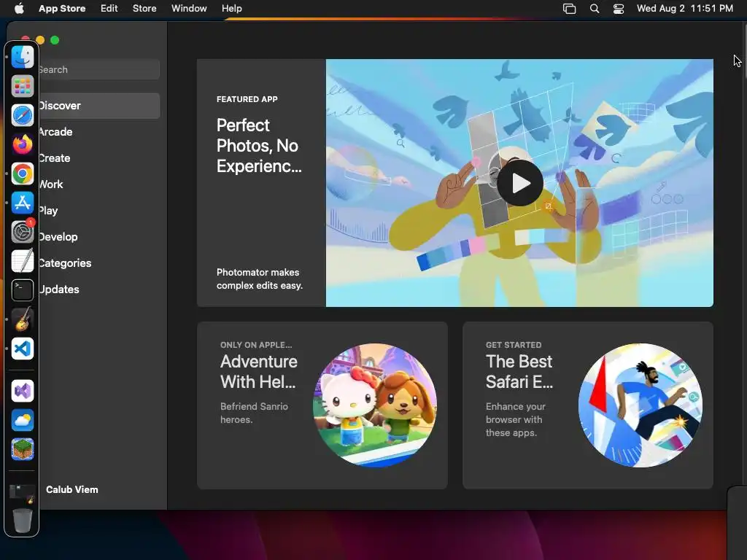This screenshot has width=747, height=560.
Task: Open the Store menu
Action: pos(144,9)
